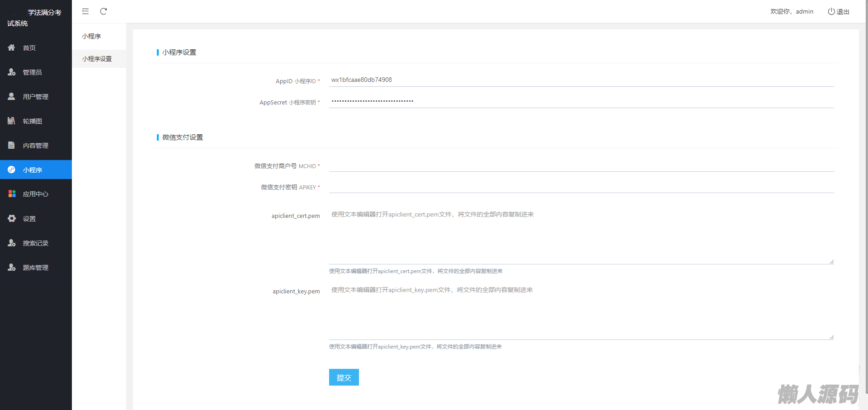
Task: Click the AppSecret 小程序密钥 password field
Action: tap(581, 101)
